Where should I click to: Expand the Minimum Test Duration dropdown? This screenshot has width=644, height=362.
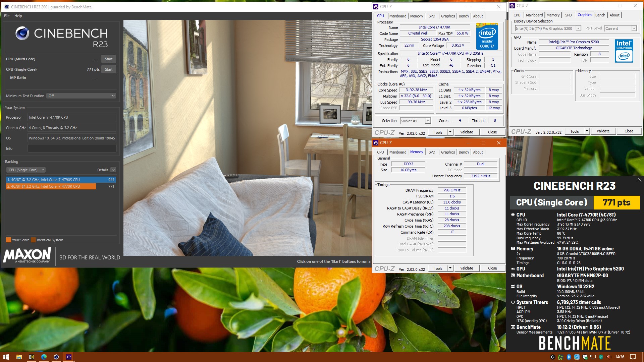(81, 96)
